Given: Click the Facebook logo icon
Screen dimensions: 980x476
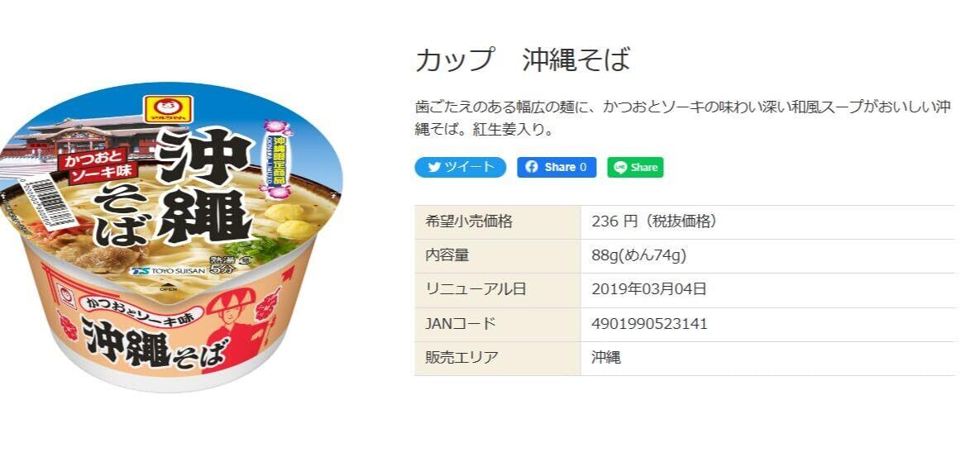Looking at the screenshot, I should click(x=532, y=167).
